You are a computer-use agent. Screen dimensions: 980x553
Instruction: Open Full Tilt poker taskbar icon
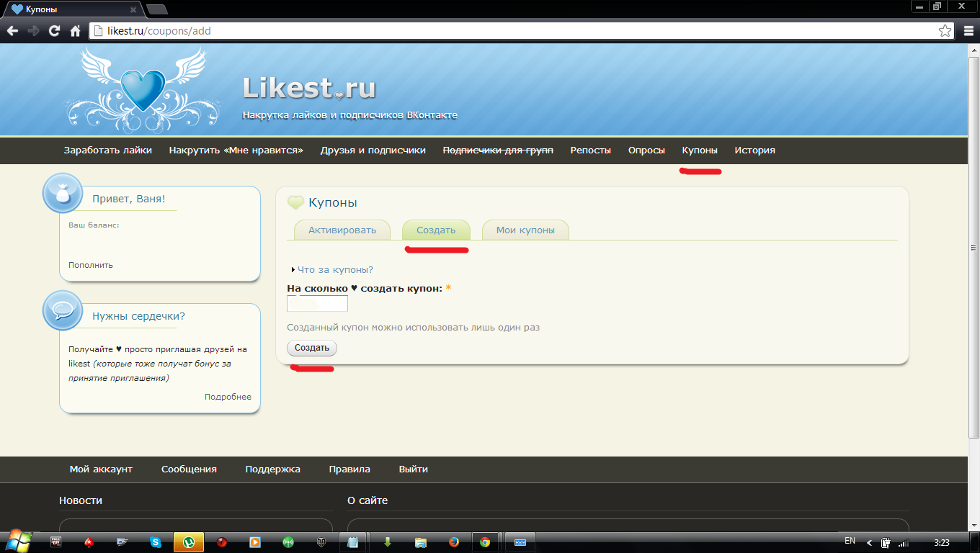[x=56, y=542]
